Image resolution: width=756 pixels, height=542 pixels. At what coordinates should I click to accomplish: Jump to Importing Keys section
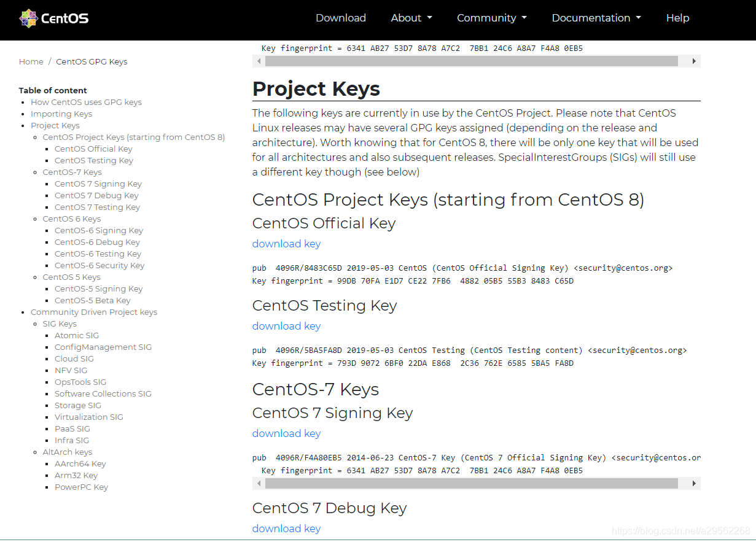[x=61, y=114]
